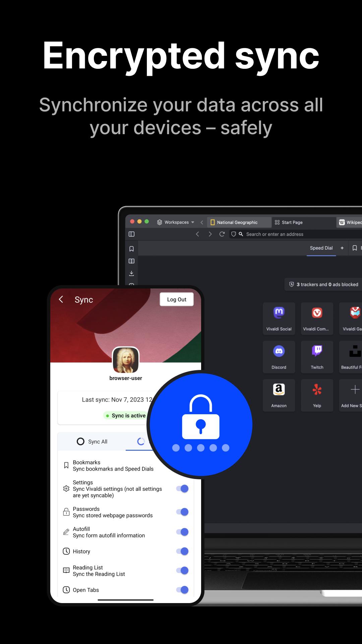Click the browser forward arrow
Viewport: 362px width, 644px height.
(210, 234)
